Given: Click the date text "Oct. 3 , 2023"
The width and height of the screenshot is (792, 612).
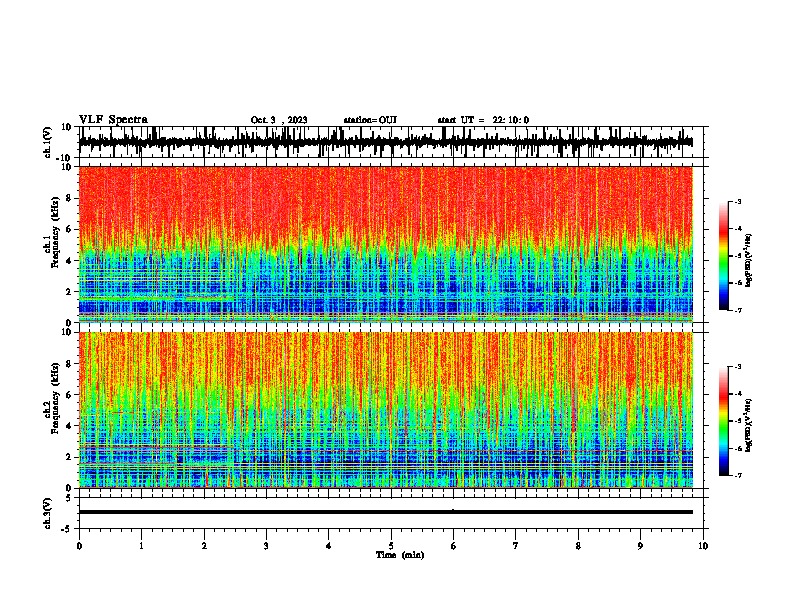Looking at the screenshot, I should 279,120.
